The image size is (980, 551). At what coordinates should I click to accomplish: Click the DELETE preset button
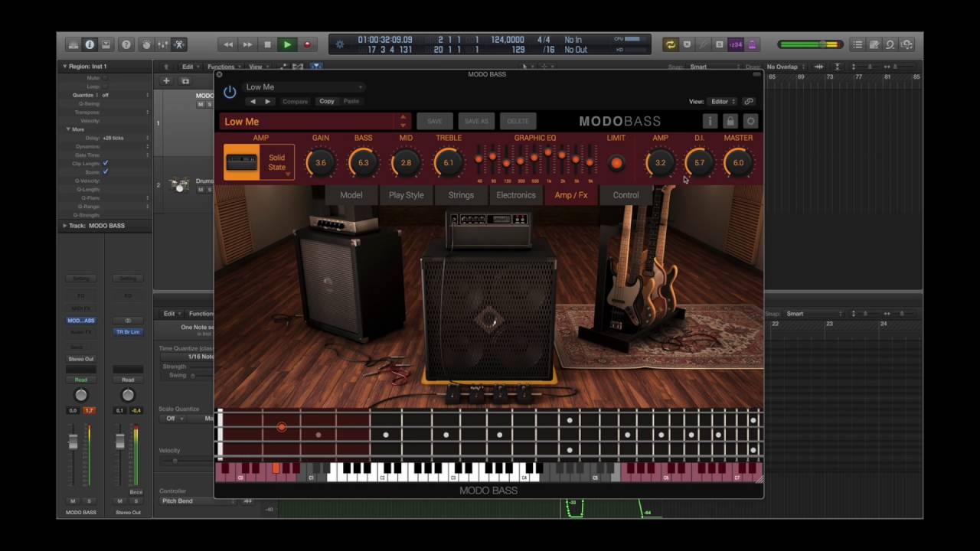point(518,121)
